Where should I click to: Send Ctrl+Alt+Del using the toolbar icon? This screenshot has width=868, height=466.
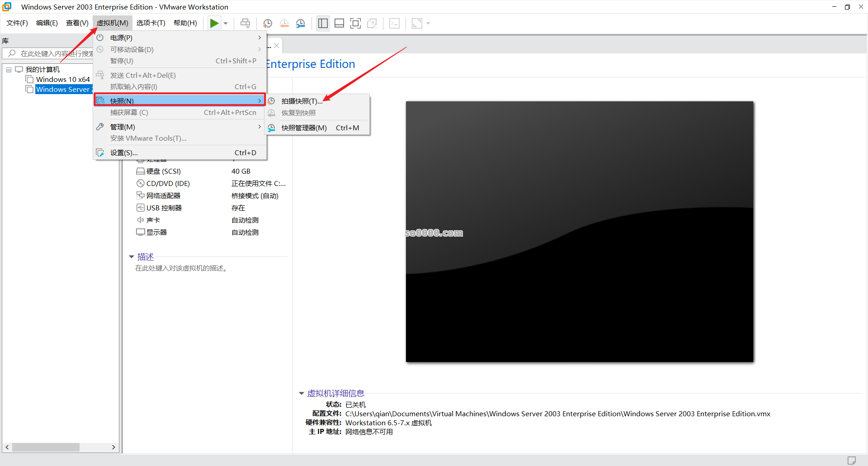pos(245,23)
